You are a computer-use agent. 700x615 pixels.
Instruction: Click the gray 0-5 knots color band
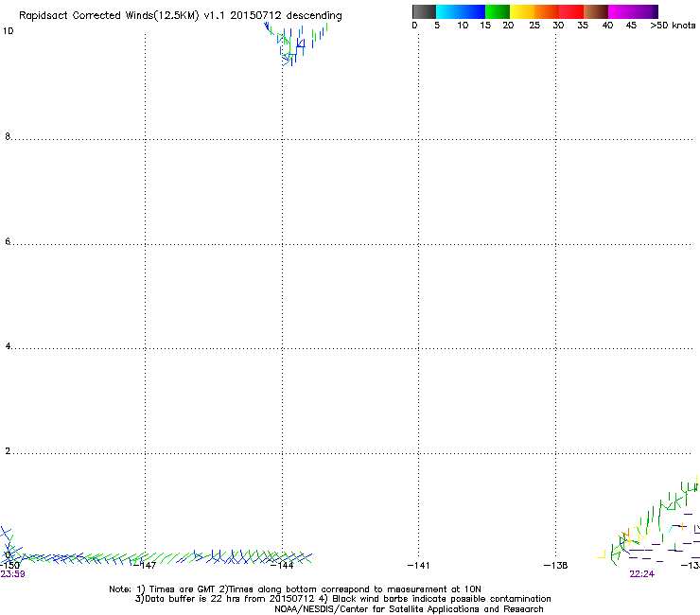[x=424, y=11]
